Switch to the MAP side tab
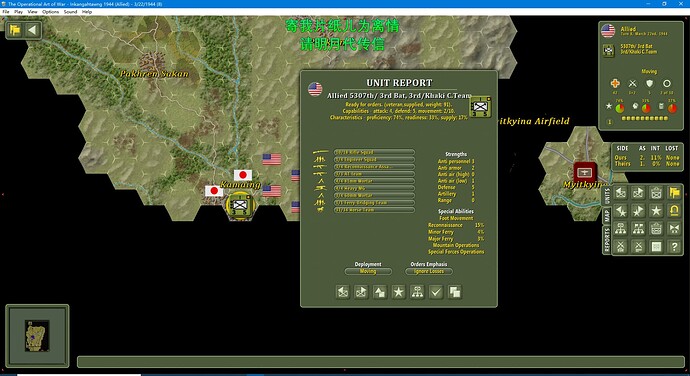The image size is (690, 376). click(x=606, y=216)
